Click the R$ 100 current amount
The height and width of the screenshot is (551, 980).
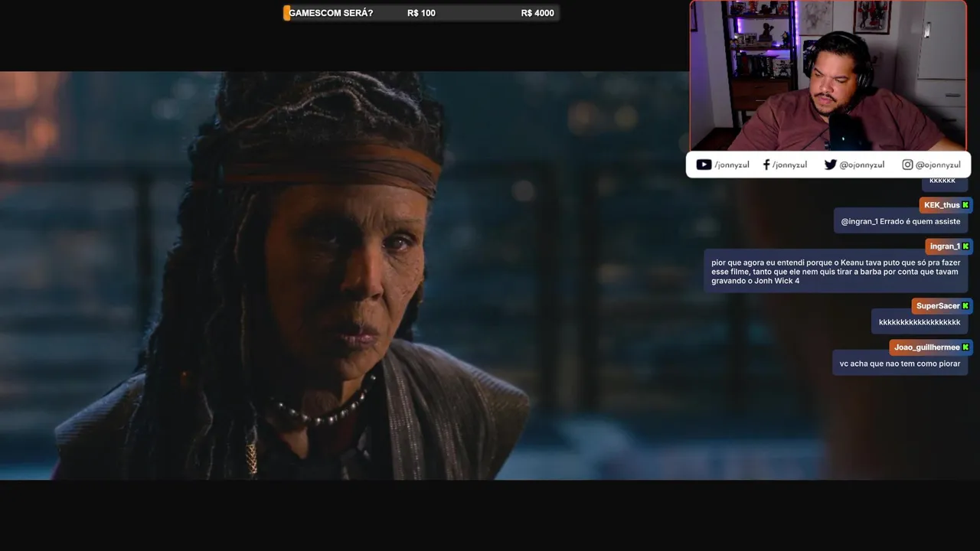tap(421, 13)
